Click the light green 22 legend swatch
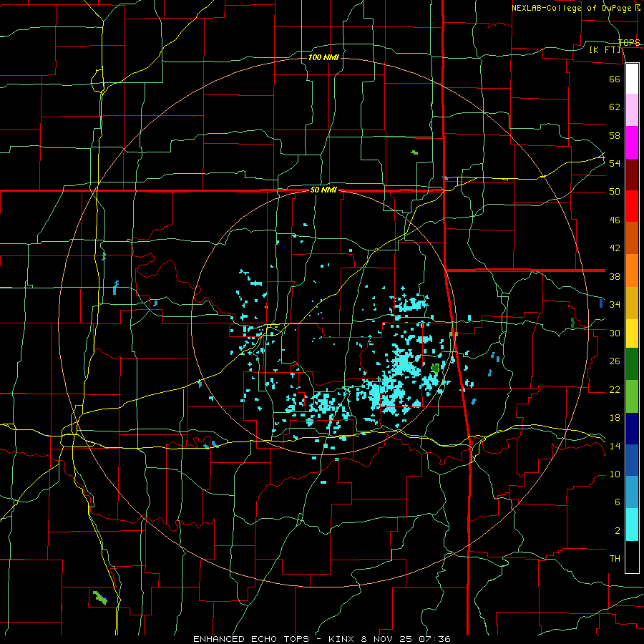Viewport: 644px width, 644px height. tap(632, 396)
